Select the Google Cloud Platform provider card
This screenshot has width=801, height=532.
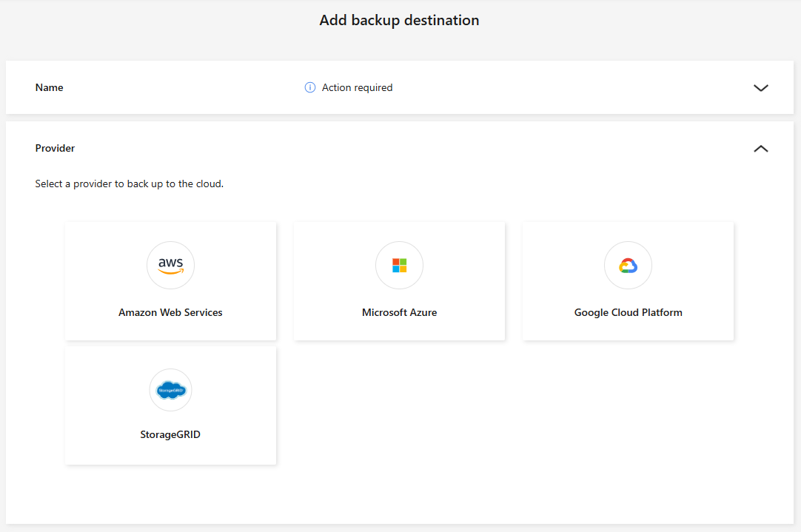coord(628,281)
